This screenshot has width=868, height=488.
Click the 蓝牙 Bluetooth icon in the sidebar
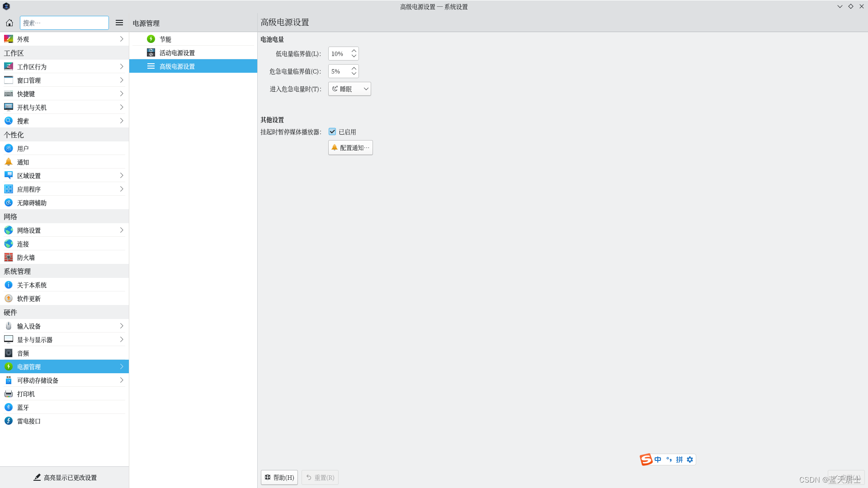pos(9,407)
